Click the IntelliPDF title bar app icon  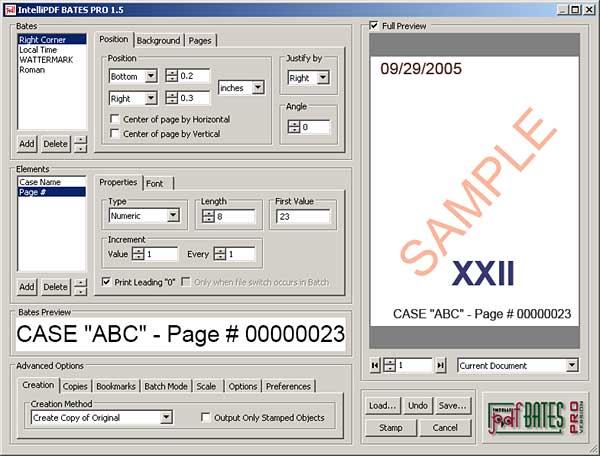coord(10,10)
